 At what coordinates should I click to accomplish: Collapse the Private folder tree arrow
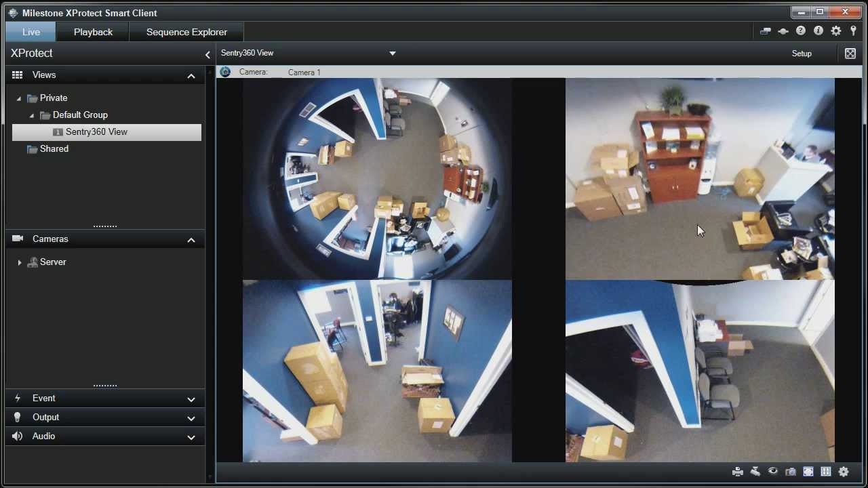[x=19, y=98]
